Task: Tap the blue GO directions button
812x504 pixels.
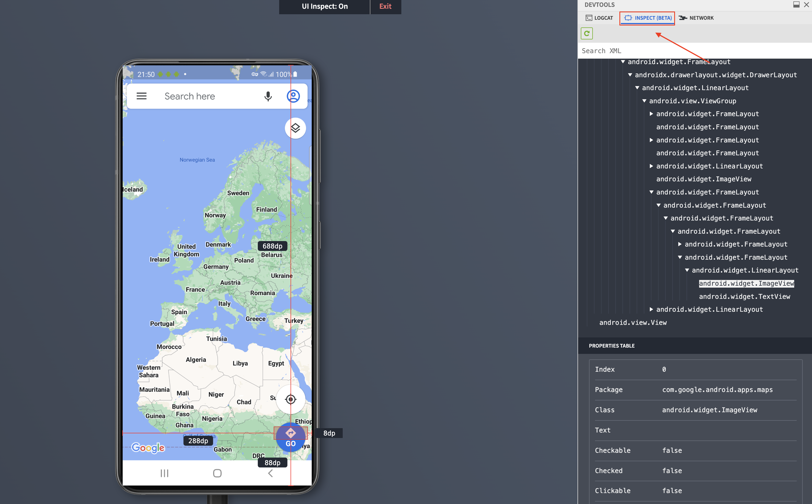Action: (x=290, y=438)
